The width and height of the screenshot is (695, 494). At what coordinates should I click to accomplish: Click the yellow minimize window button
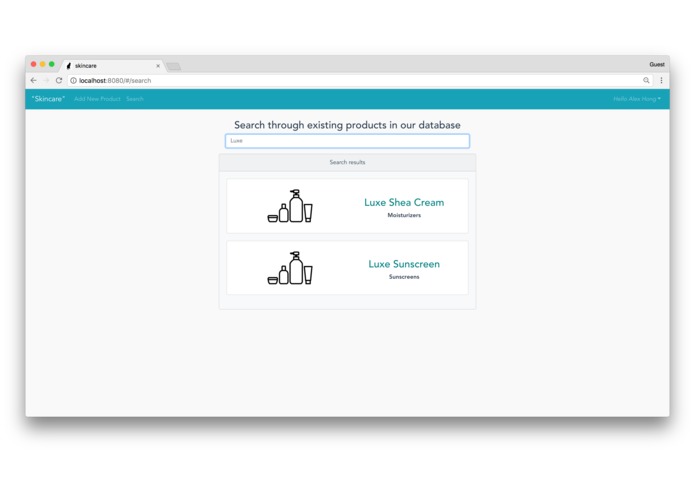43,64
